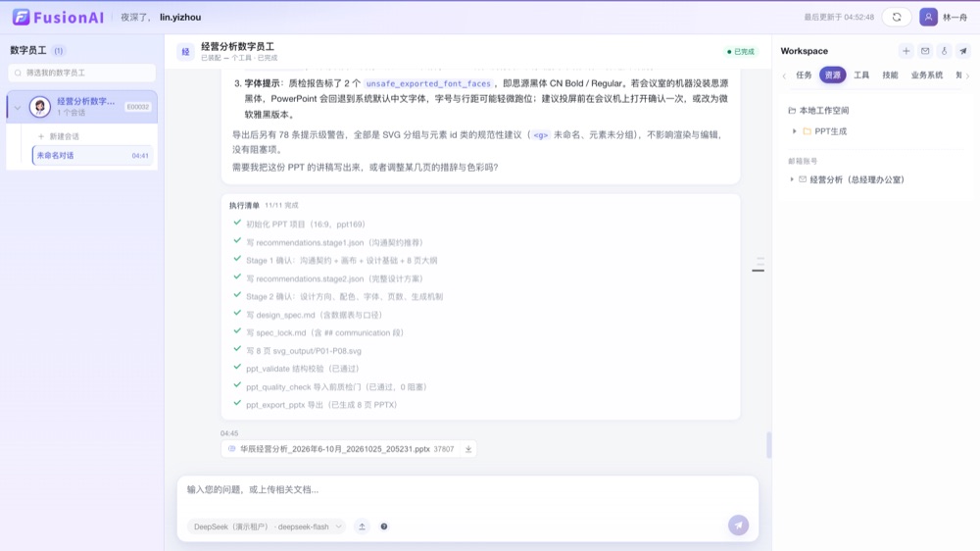Click the plus icon beside 新建会话

click(x=41, y=136)
